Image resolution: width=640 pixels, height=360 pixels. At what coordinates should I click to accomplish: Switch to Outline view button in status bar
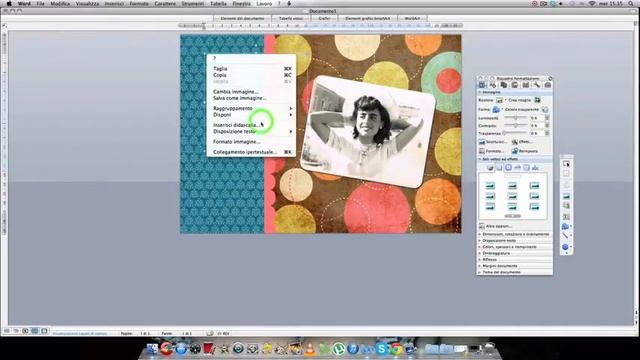(16, 331)
